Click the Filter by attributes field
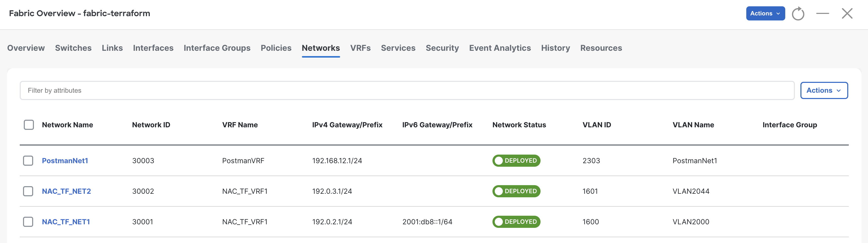This screenshot has height=243, width=868. tap(407, 90)
